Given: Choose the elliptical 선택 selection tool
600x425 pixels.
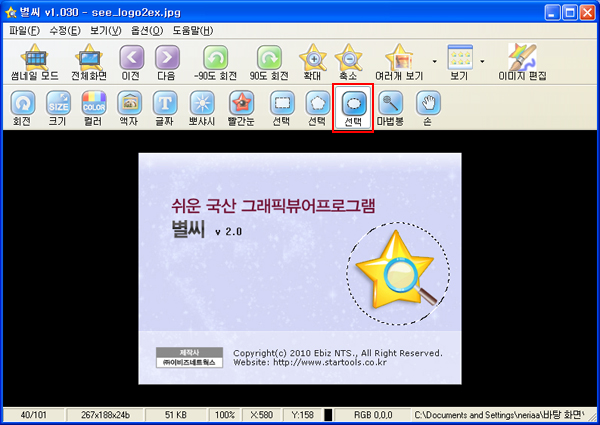Looking at the screenshot, I should point(353,108).
